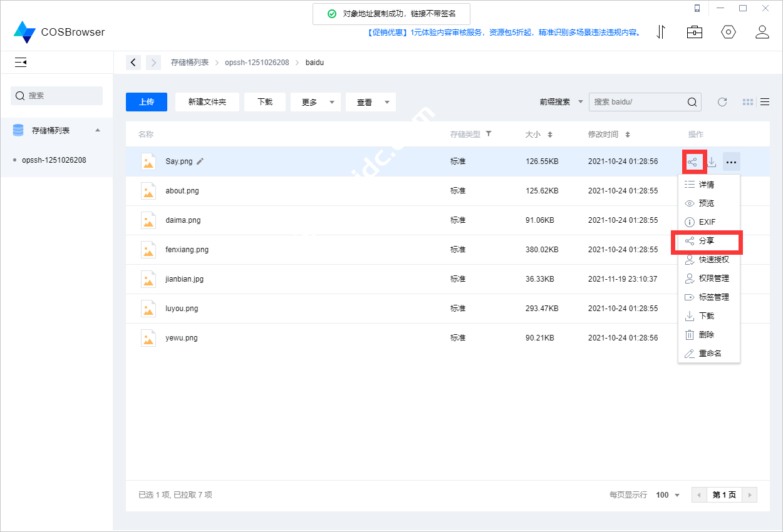Click the user account icon
The image size is (783, 532).
tap(762, 31)
